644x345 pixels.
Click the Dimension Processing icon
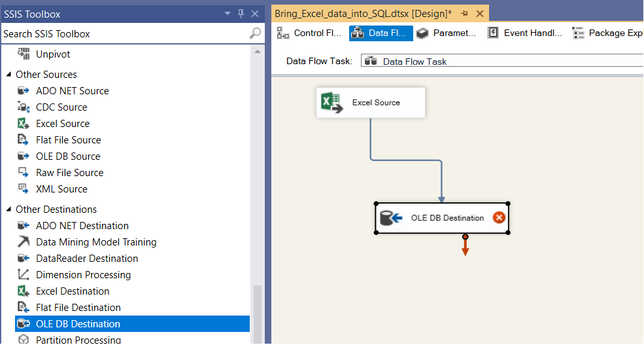23,275
